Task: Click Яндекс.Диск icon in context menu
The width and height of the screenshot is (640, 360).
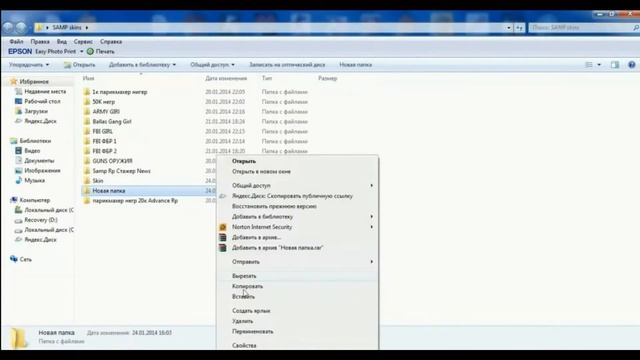Action: coord(222,196)
